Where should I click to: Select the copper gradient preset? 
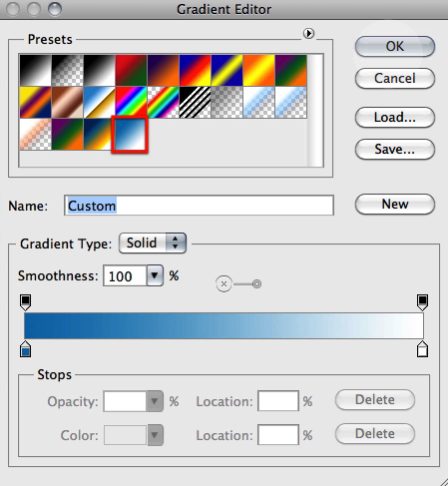click(x=68, y=103)
